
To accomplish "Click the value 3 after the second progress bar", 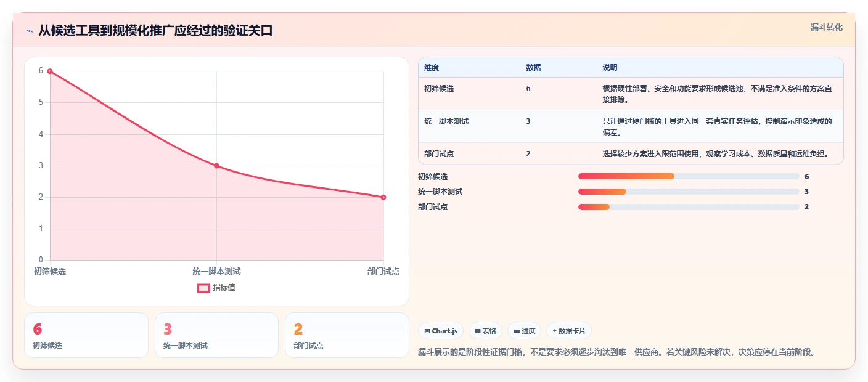I will [806, 192].
